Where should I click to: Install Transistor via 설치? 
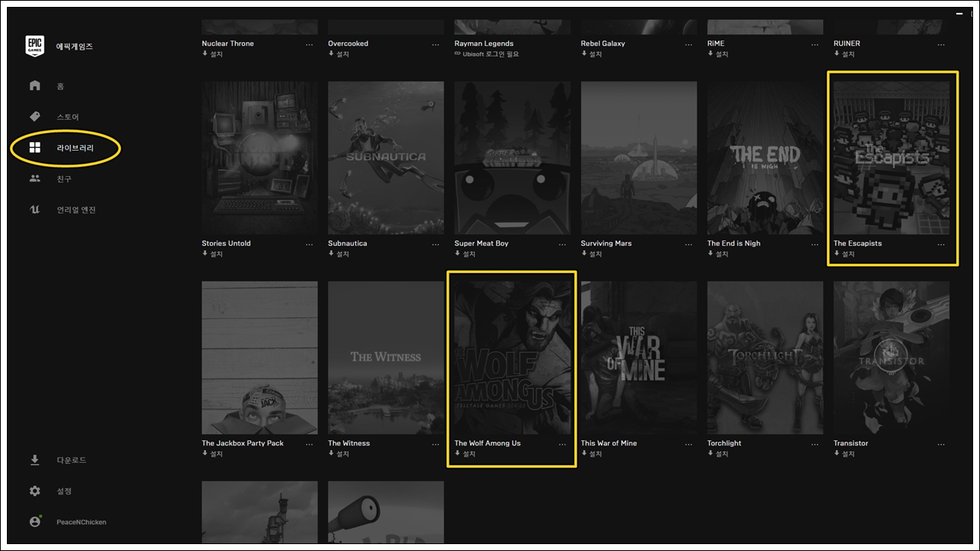844,454
